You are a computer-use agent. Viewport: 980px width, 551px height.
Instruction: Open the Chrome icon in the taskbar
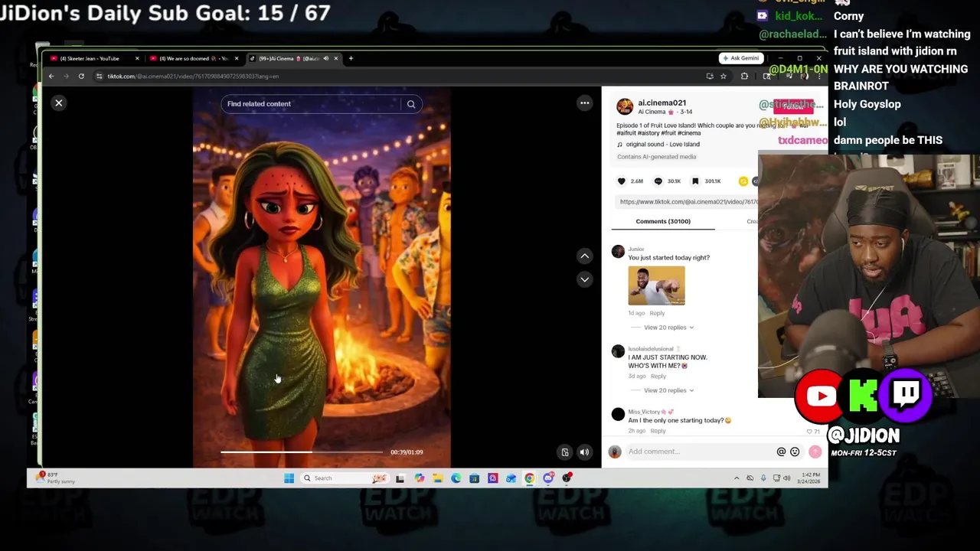pos(529,478)
